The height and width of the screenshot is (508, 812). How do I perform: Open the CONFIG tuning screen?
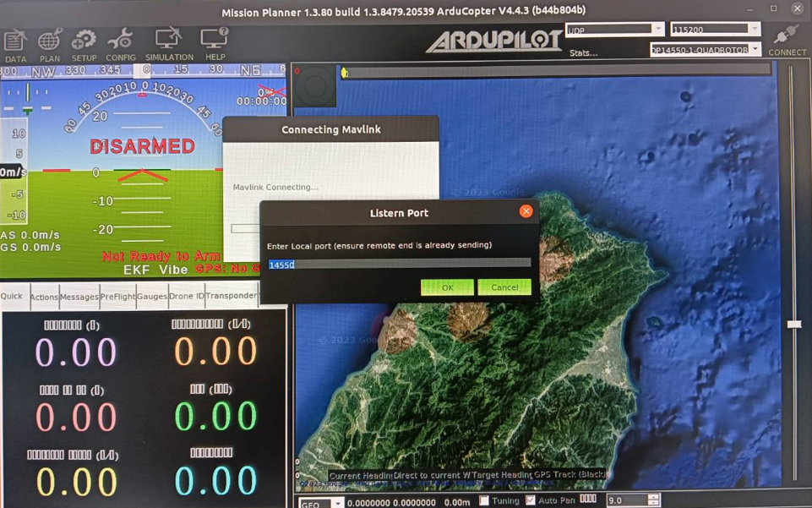click(x=120, y=46)
